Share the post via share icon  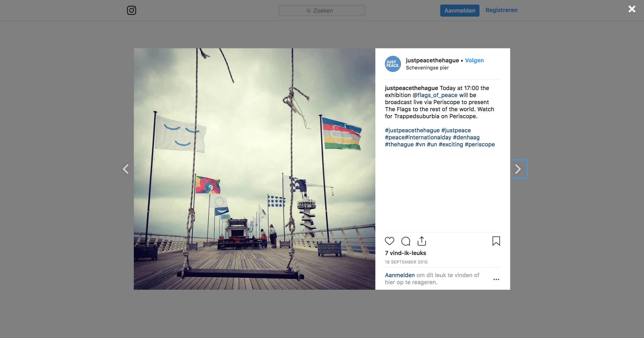pyautogui.click(x=422, y=241)
